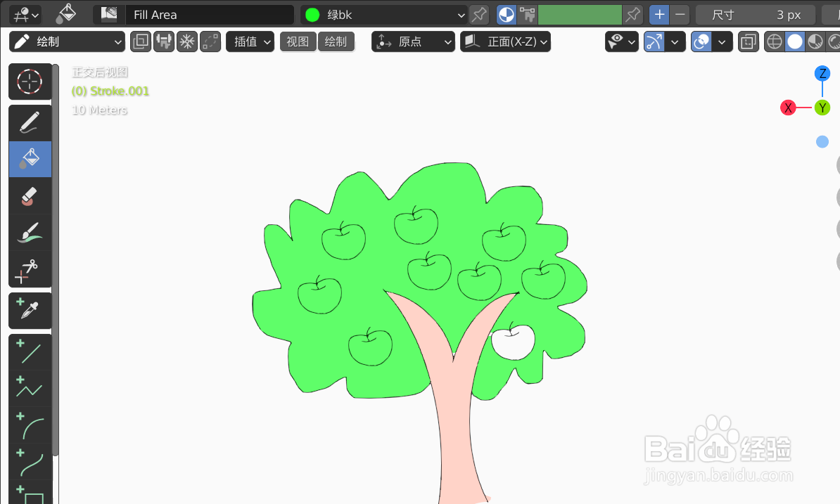Viewport: 840px width, 504px height.
Task: Click the active Fill tool icon in header
Action: pyautogui.click(x=66, y=15)
